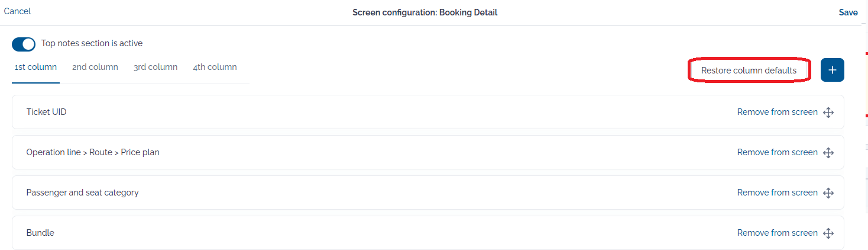This screenshot has height=250, width=868.
Task: Remove Bundle from screen
Action: (777, 233)
